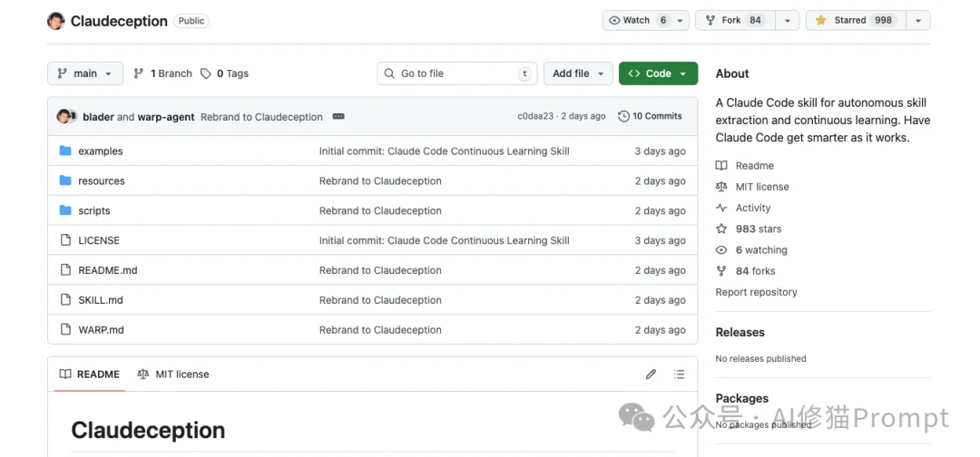Screen dimensions: 980x457
Task: Open the examples folder
Action: (100, 151)
